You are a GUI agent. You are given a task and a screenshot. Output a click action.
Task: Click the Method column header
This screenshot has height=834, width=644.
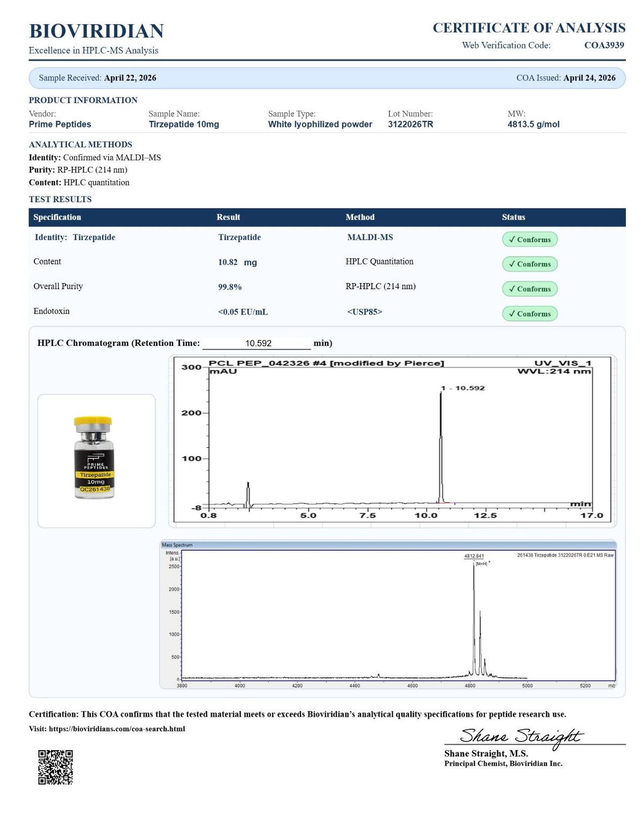[360, 217]
